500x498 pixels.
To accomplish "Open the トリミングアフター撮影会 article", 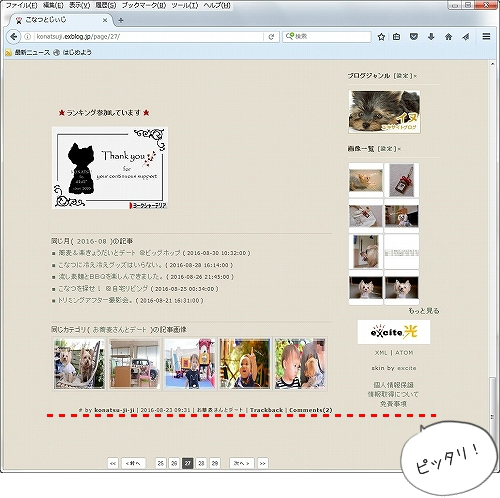I will pyautogui.click(x=95, y=300).
